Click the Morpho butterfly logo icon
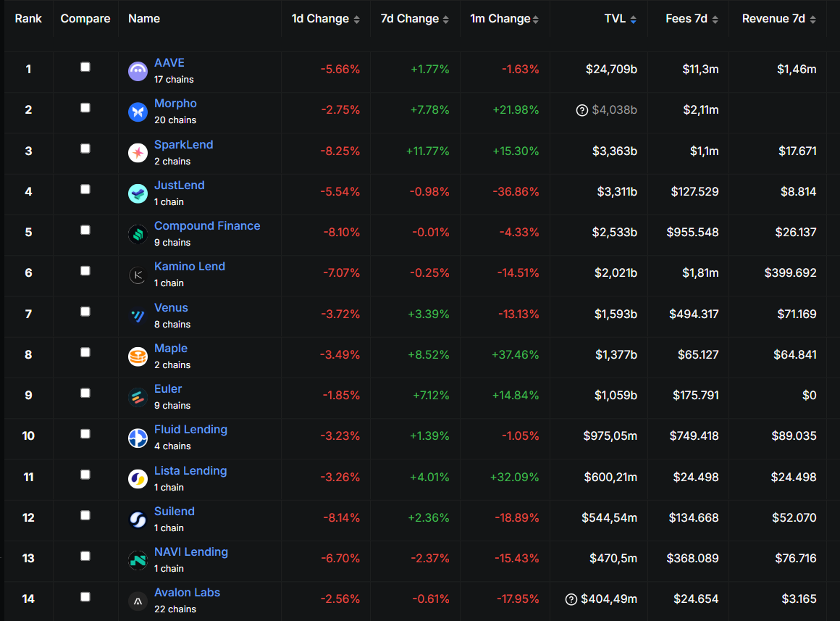The image size is (840, 621). (x=138, y=112)
